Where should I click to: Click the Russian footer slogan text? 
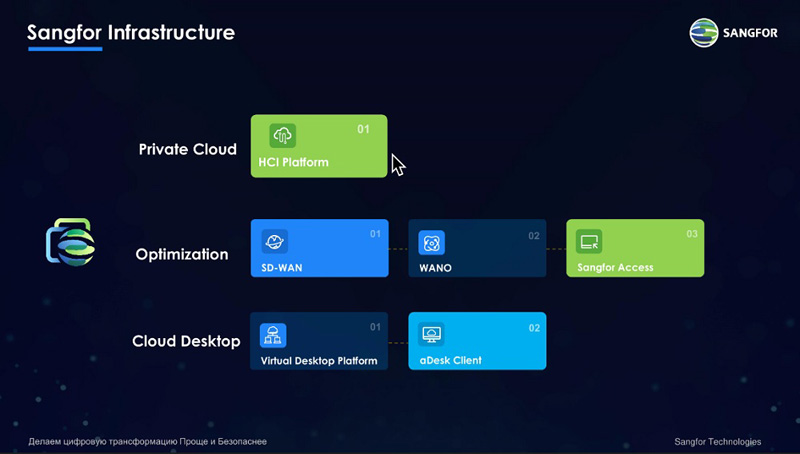pos(147,442)
